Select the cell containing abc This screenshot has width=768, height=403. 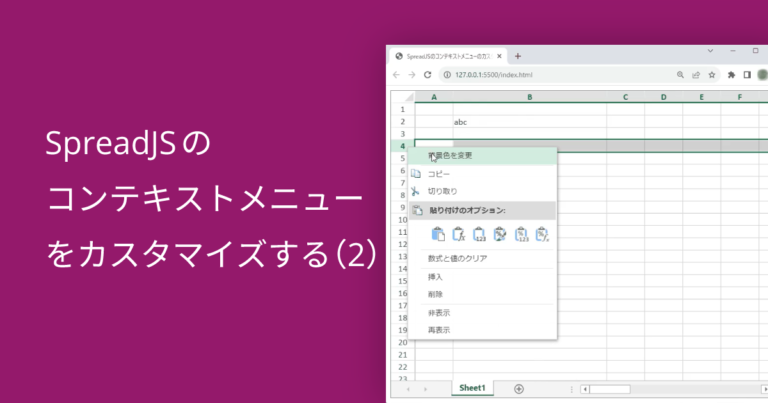pos(529,122)
